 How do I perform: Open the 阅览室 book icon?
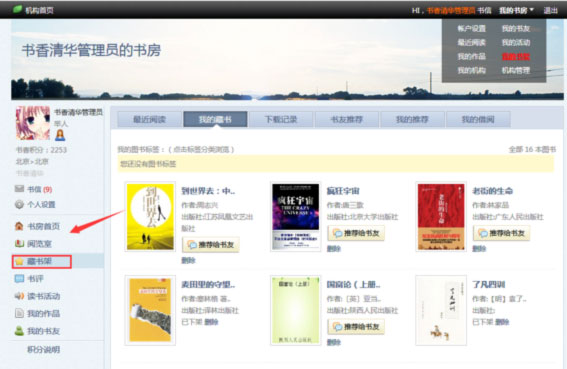click(x=19, y=243)
